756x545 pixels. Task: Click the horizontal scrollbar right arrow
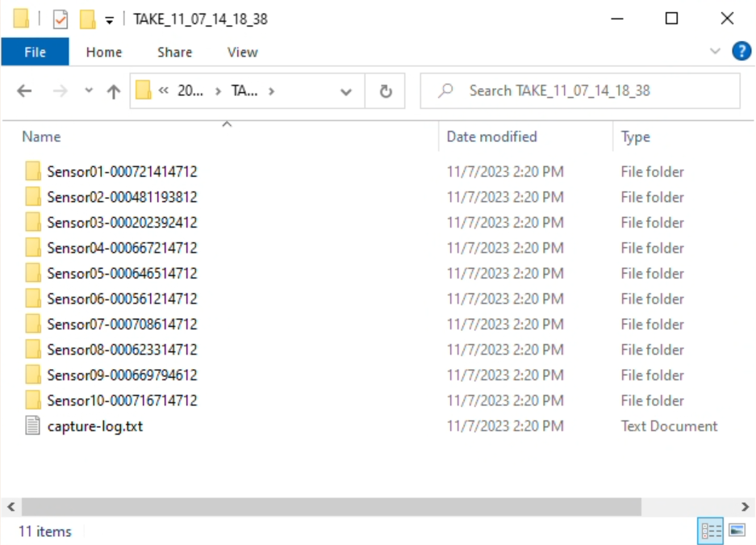pos(745,506)
